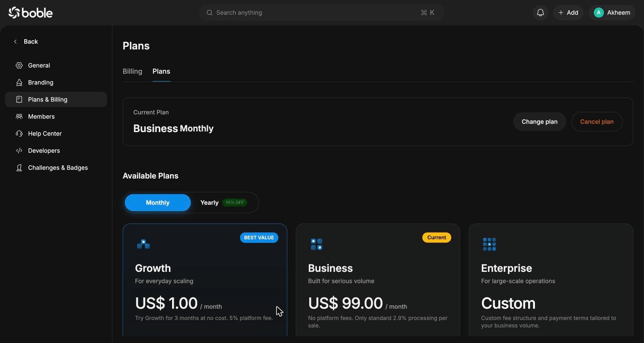The width and height of the screenshot is (644, 343).
Task: Click the Growth plan title
Action: click(x=153, y=268)
